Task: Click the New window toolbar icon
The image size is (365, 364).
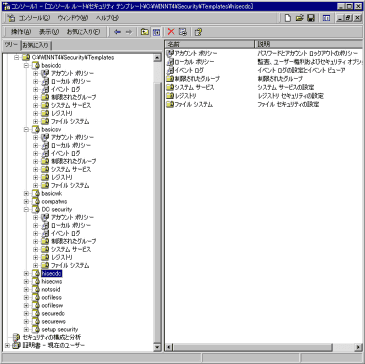Action: point(326,18)
